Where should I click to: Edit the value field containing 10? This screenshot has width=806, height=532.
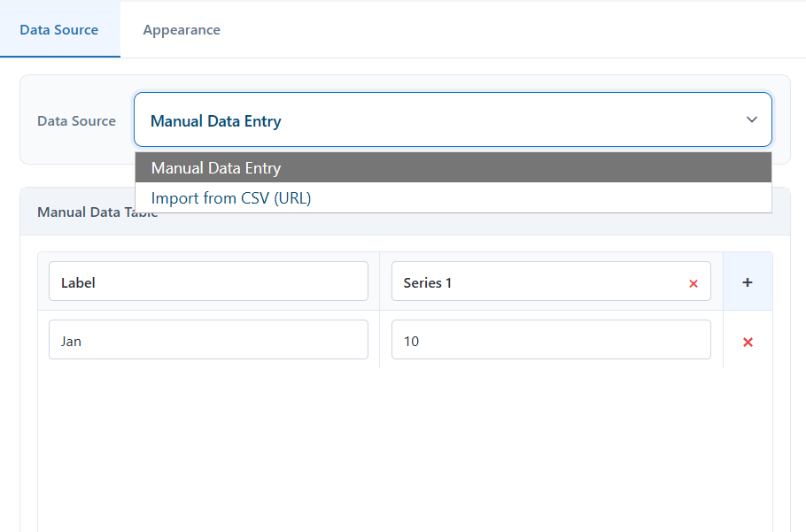[551, 339]
